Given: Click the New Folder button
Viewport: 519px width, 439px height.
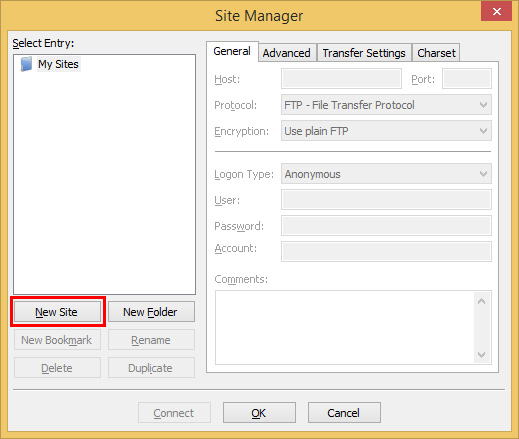Looking at the screenshot, I should click(x=151, y=312).
